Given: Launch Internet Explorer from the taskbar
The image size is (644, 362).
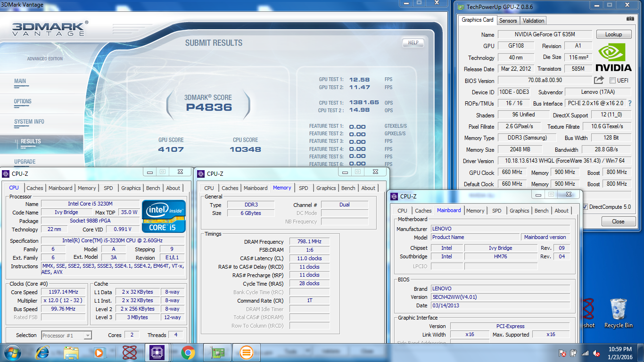Looking at the screenshot, I should 42,352.
